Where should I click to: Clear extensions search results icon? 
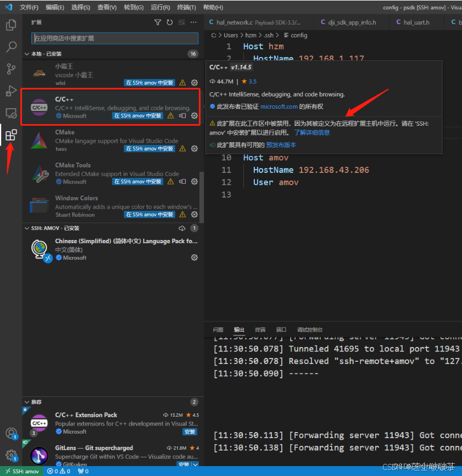181,22
